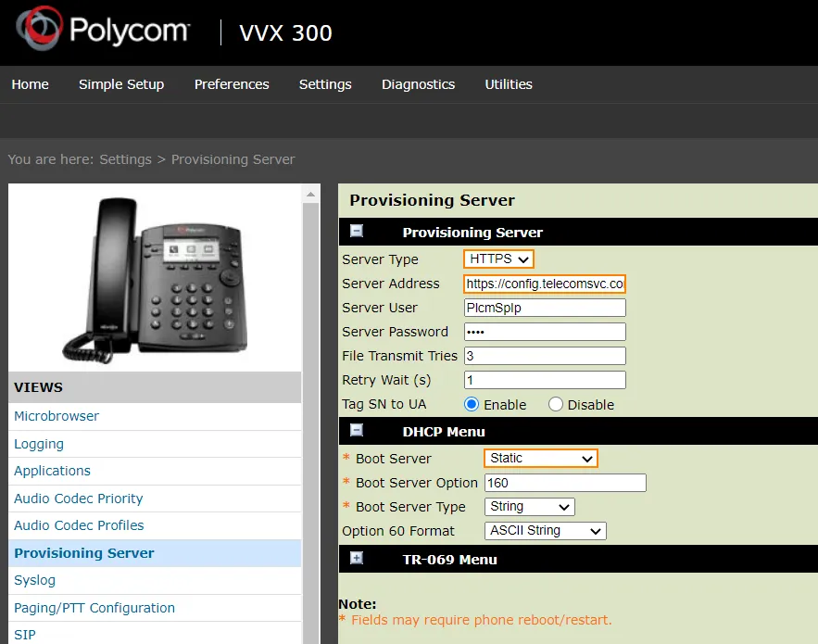The height and width of the screenshot is (644, 818).
Task: Click the VVX 300 phone image
Action: pyautogui.click(x=155, y=280)
